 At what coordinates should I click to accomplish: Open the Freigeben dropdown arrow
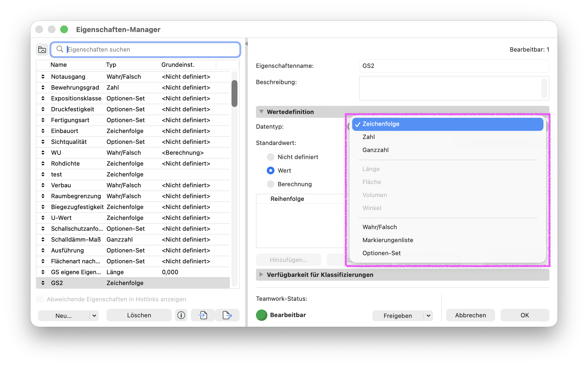[x=429, y=316]
